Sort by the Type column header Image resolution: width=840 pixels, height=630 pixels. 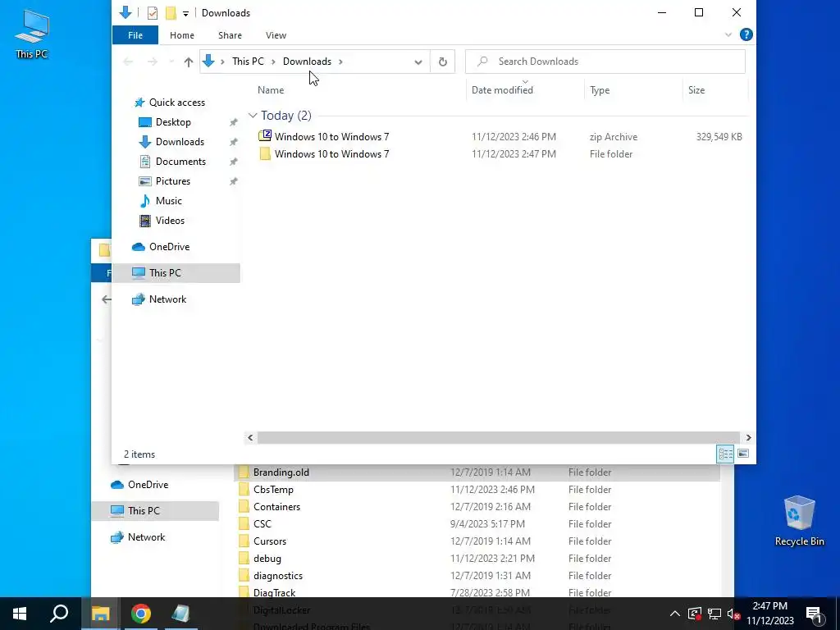coord(600,90)
